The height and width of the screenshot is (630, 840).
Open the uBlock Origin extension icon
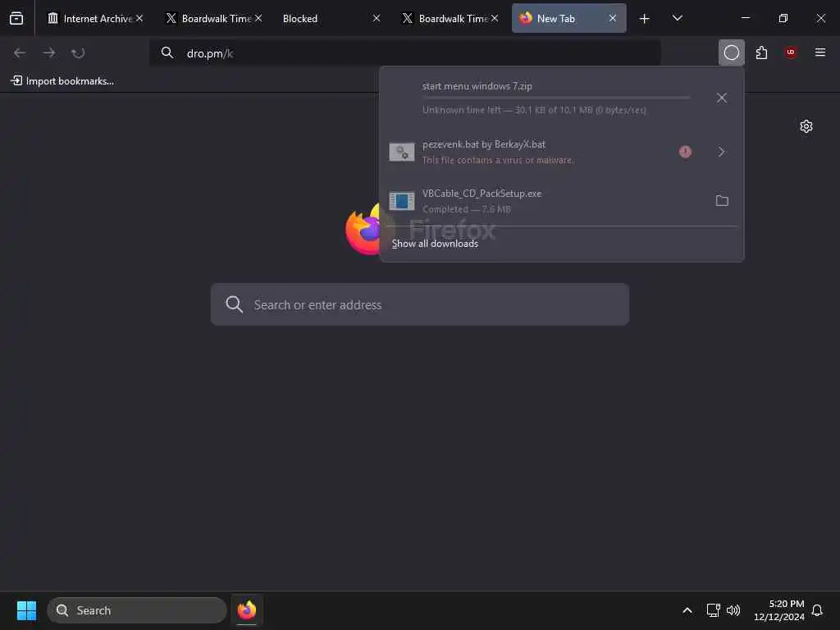point(790,52)
